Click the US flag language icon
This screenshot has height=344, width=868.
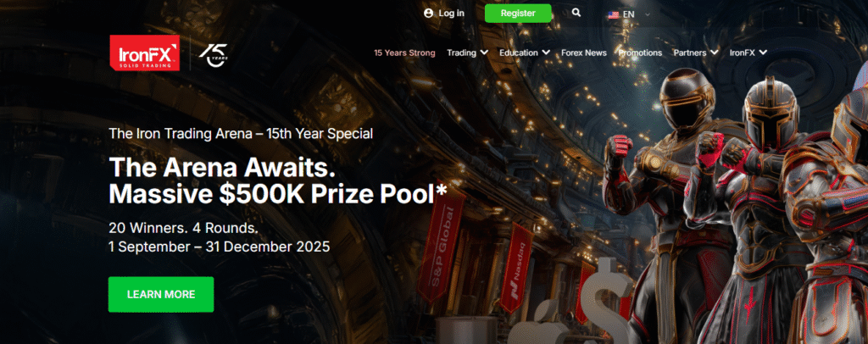614,14
